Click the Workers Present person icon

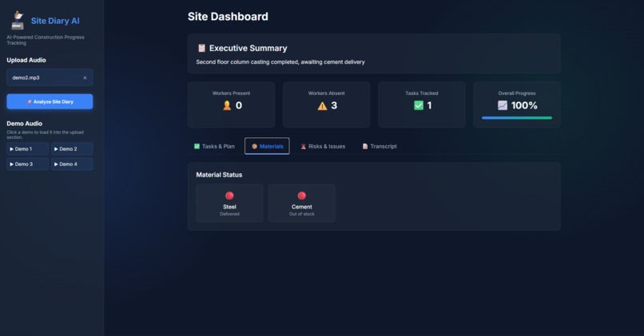click(227, 105)
